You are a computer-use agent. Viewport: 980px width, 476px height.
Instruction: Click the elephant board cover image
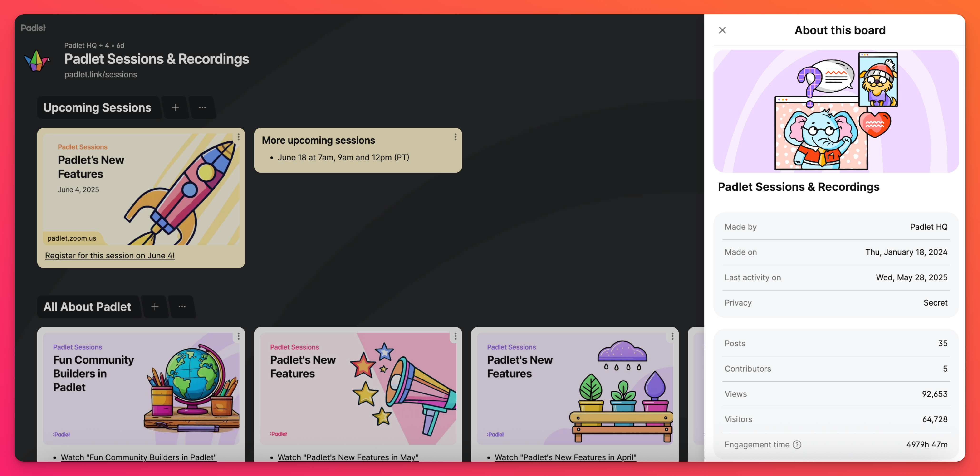pos(836,111)
